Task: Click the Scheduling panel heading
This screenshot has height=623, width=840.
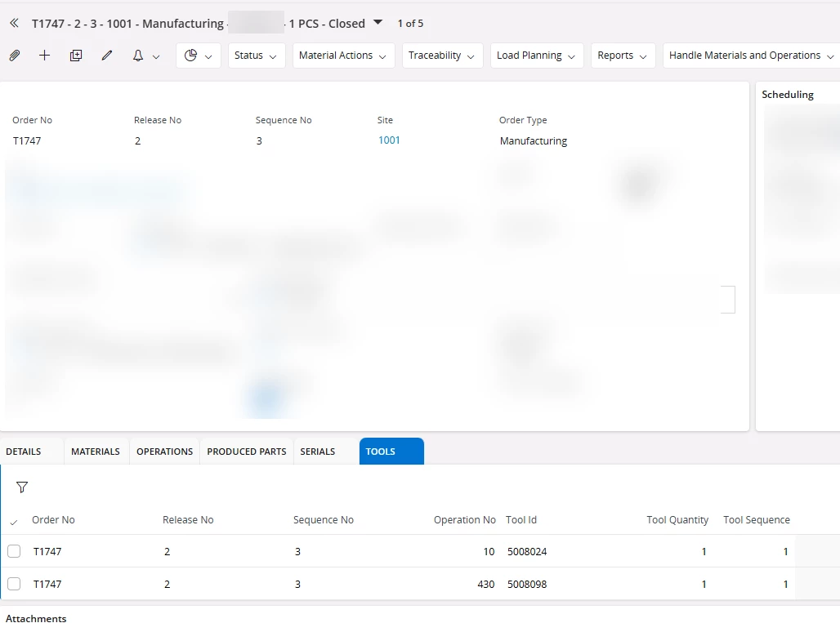Action: coord(788,95)
